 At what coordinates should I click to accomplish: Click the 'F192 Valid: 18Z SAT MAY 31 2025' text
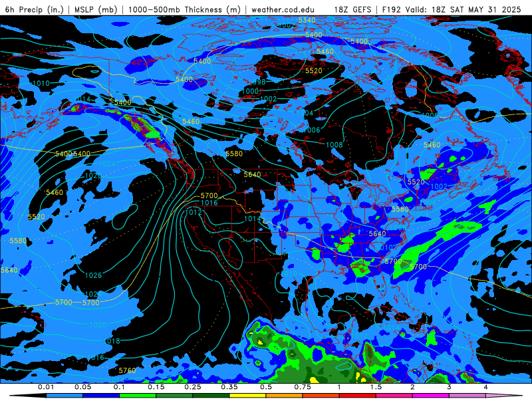tap(452, 9)
